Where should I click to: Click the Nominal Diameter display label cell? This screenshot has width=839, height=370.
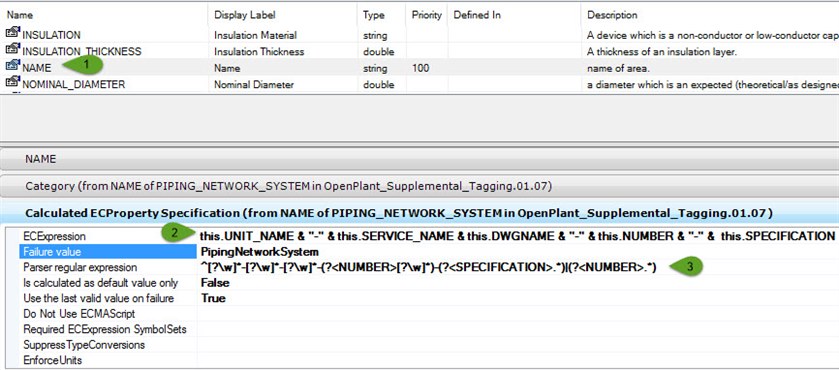tap(254, 85)
